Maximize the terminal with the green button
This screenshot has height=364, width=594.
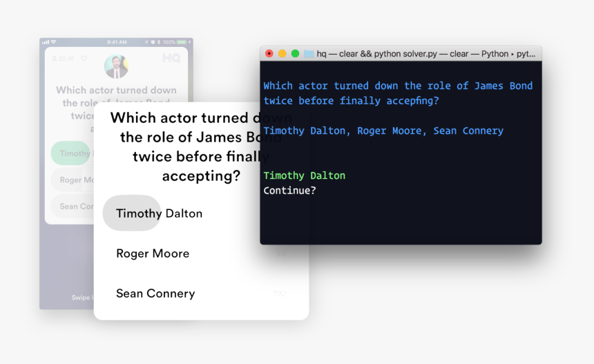[x=295, y=54]
